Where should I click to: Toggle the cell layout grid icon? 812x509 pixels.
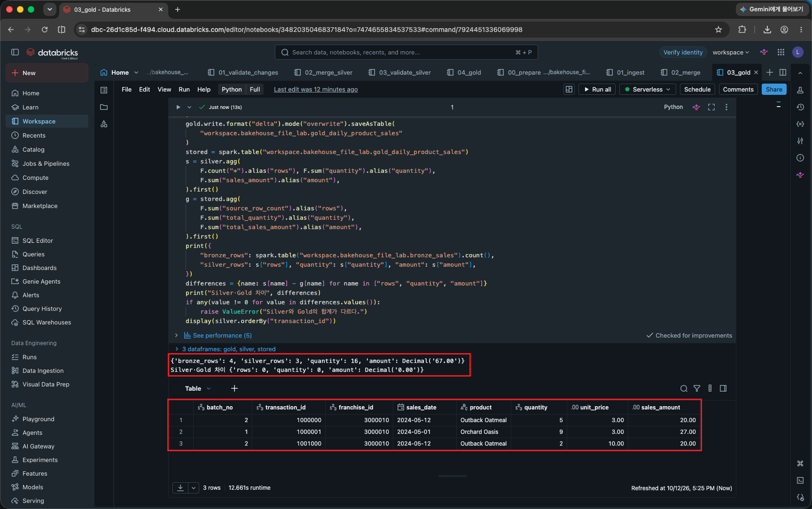569,89
